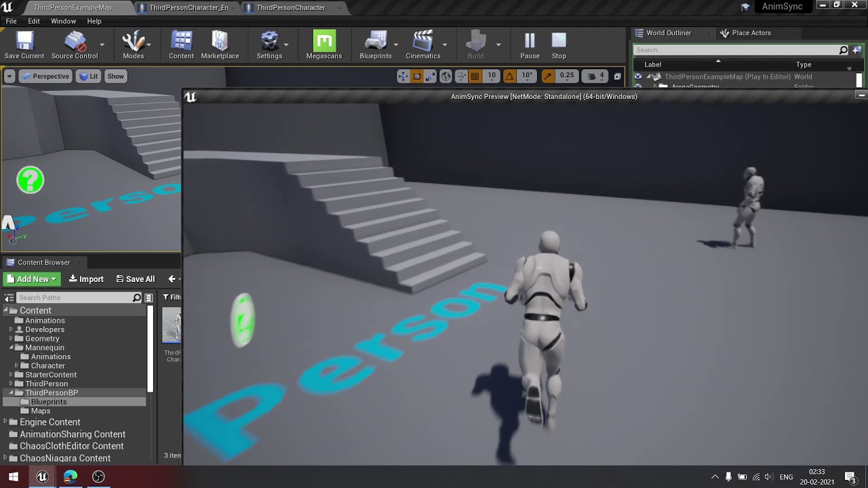The height and width of the screenshot is (488, 868).
Task: Click the Cinematics toolbar icon
Action: coord(423,45)
